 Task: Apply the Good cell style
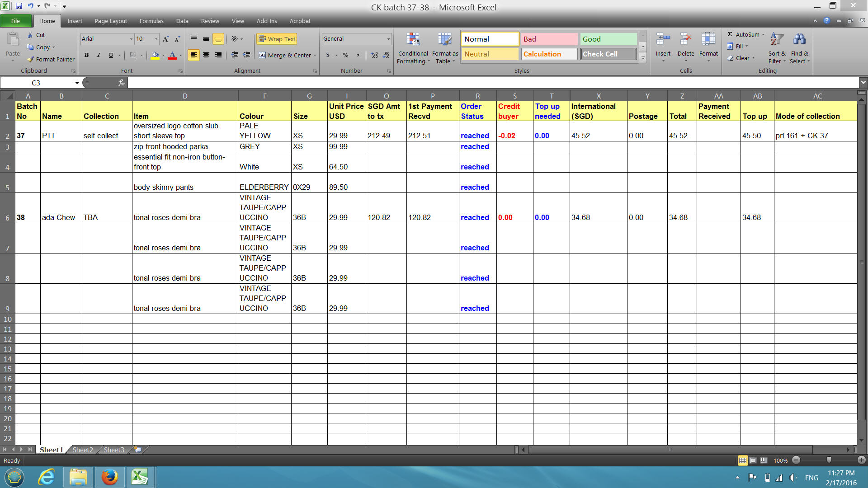click(608, 39)
